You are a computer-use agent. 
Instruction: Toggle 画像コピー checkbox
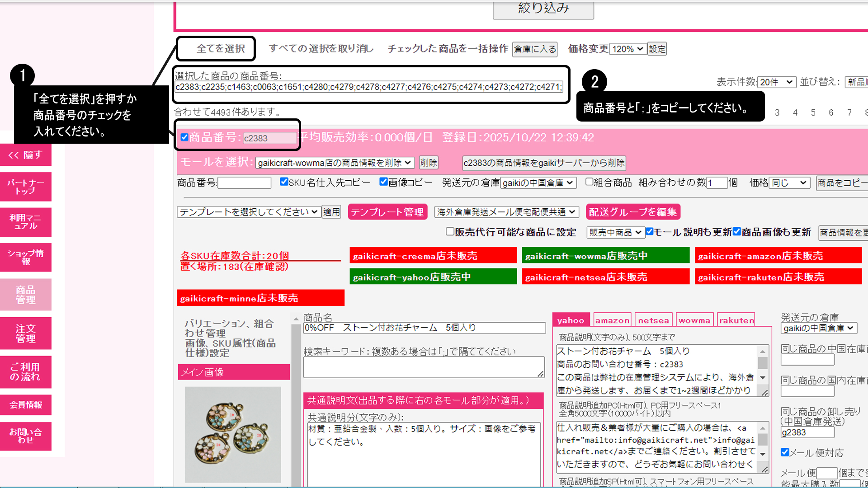pyautogui.click(x=383, y=182)
